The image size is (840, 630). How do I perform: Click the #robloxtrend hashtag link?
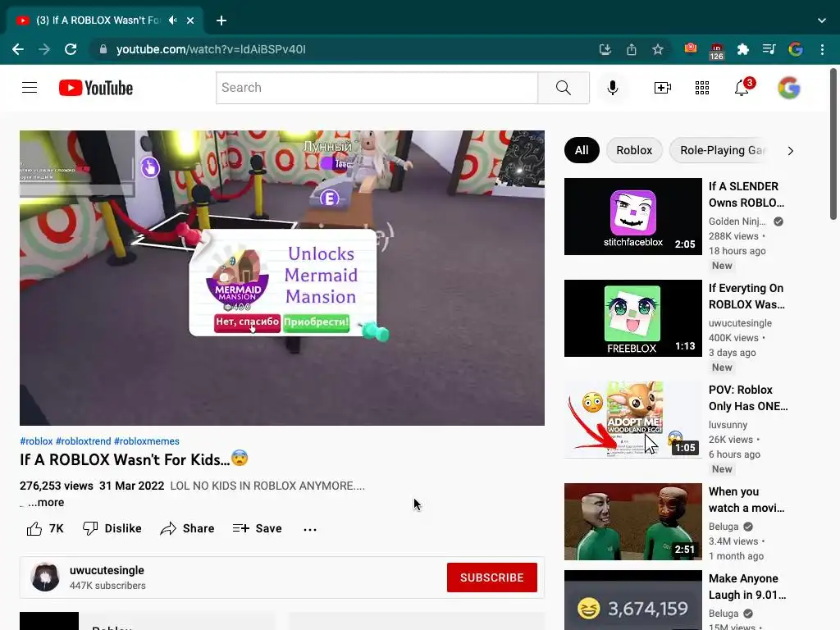coord(84,441)
